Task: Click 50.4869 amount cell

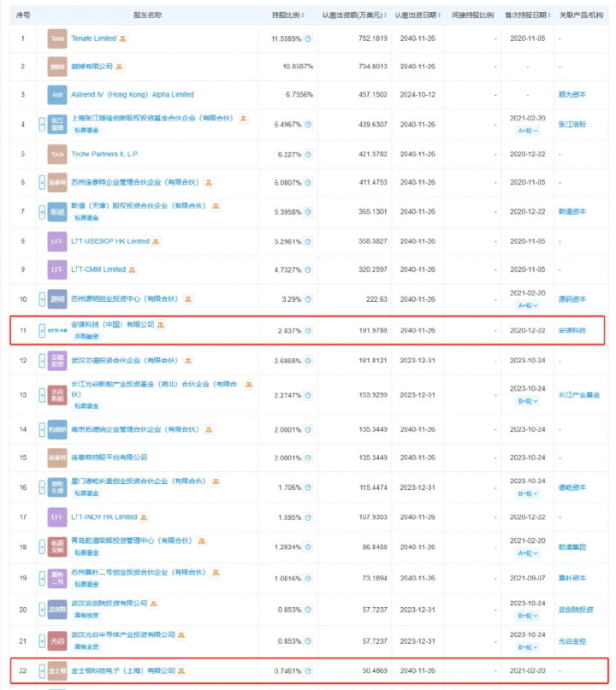Action: [x=375, y=671]
